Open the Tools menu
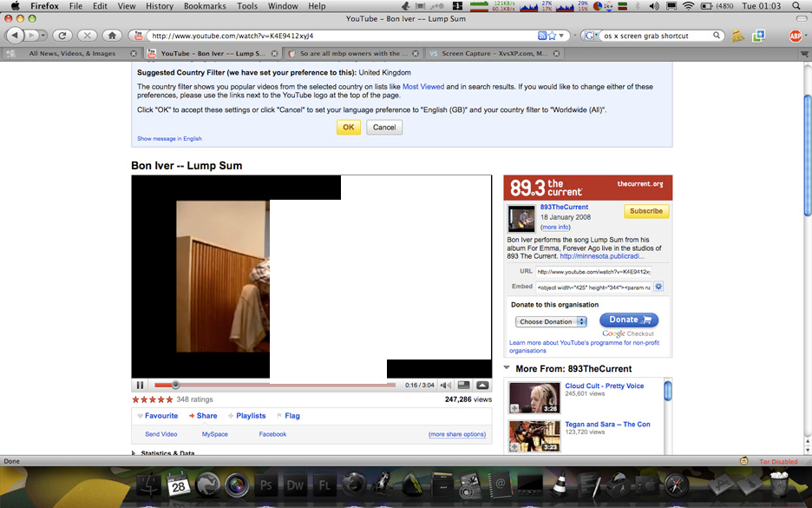 247,6
